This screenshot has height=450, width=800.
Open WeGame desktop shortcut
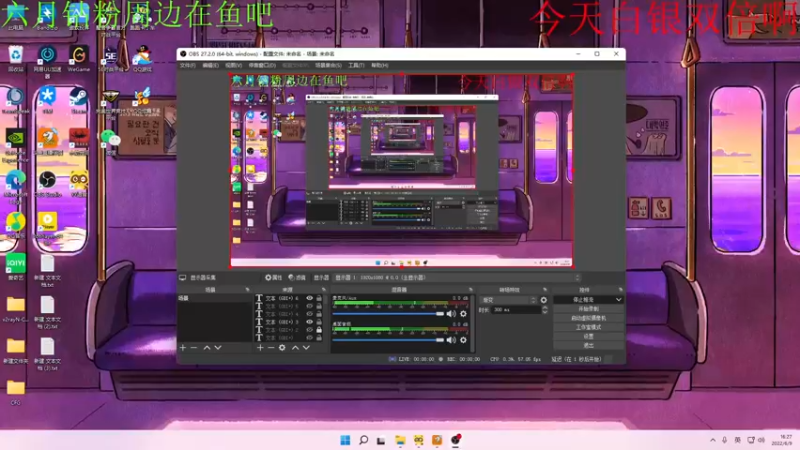[x=79, y=58]
